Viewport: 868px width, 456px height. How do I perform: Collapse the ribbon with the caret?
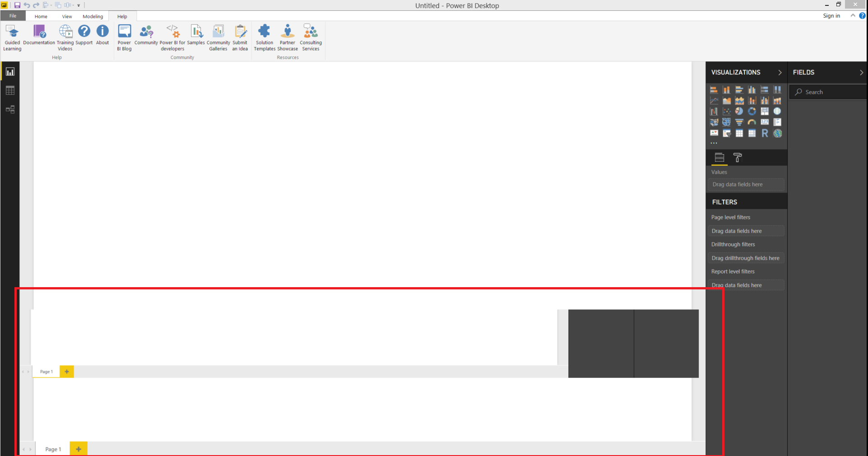point(853,16)
